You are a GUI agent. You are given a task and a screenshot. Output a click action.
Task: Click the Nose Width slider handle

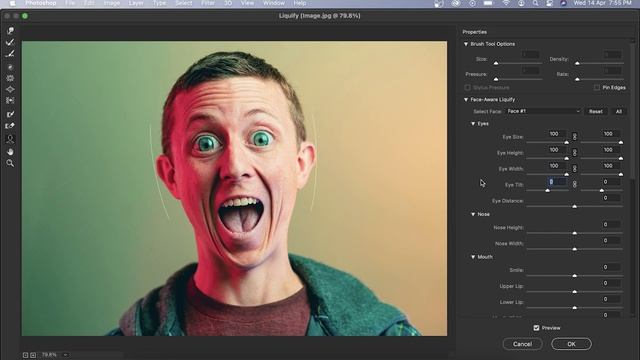tap(574, 249)
